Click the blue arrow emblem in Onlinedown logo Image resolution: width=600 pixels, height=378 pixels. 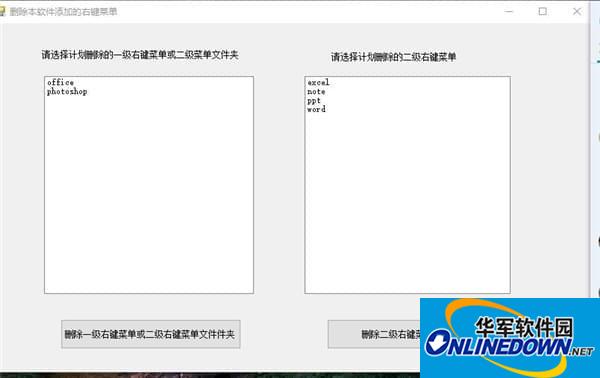[440, 342]
